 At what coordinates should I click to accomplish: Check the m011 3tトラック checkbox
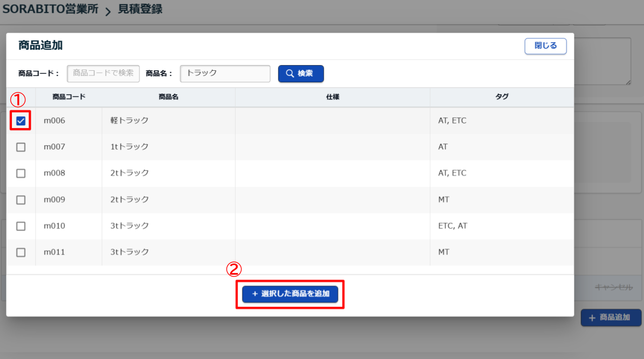click(21, 252)
